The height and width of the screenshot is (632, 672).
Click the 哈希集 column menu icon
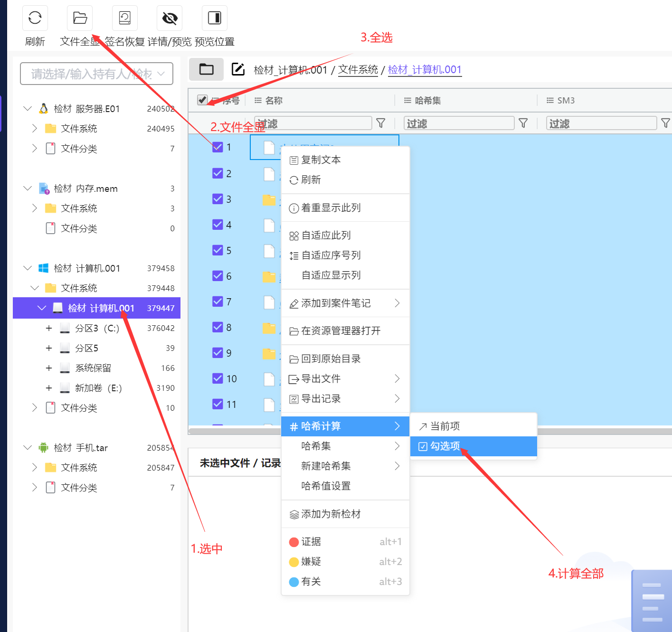[407, 100]
